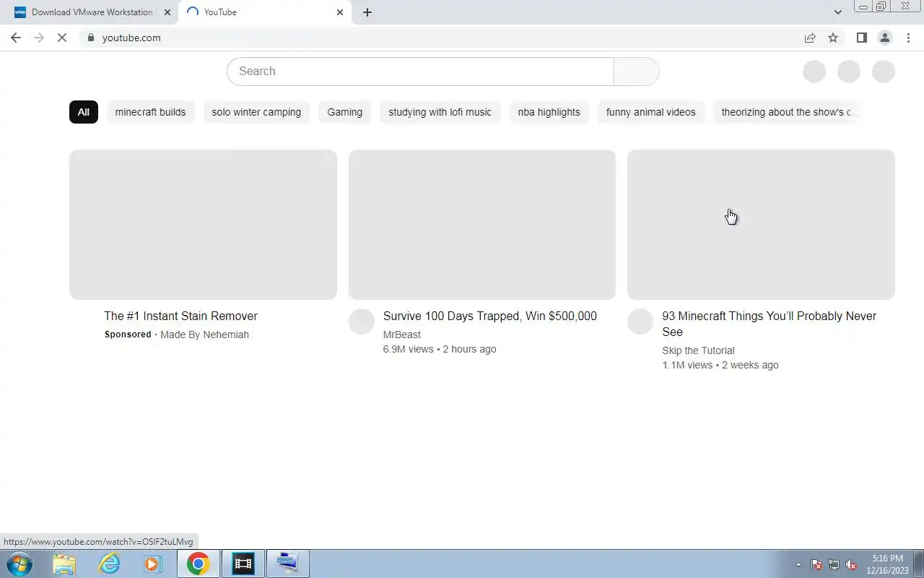Open Chrome side panel

(861, 38)
